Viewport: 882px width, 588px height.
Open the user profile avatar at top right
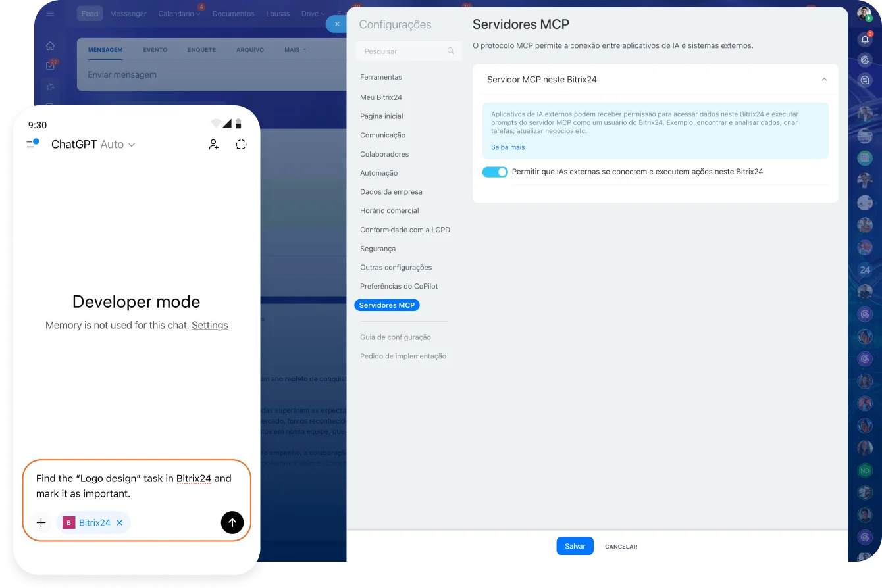coord(864,13)
